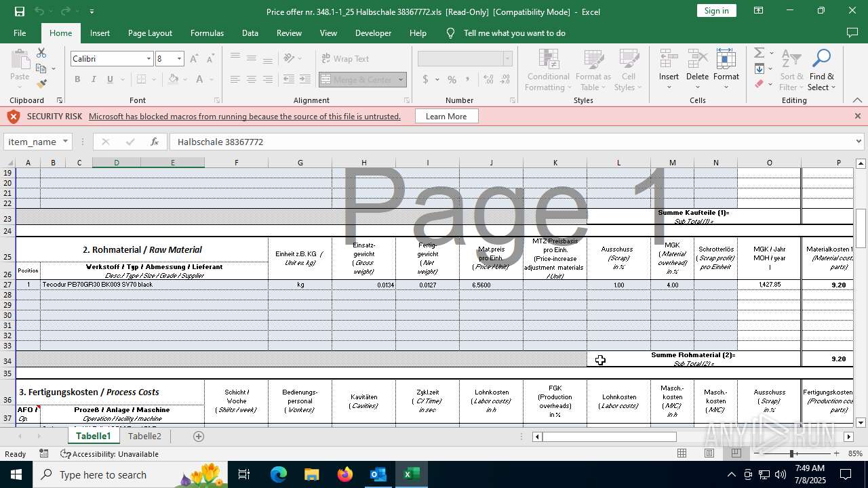This screenshot has height=488, width=868.
Task: Select the Format Painter brush
Action: 41,84
